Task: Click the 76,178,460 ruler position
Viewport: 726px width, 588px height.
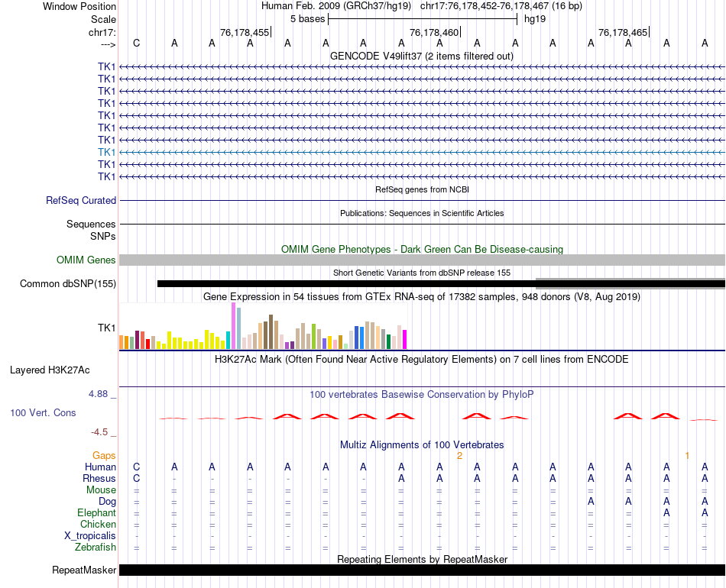Action: tap(434, 32)
